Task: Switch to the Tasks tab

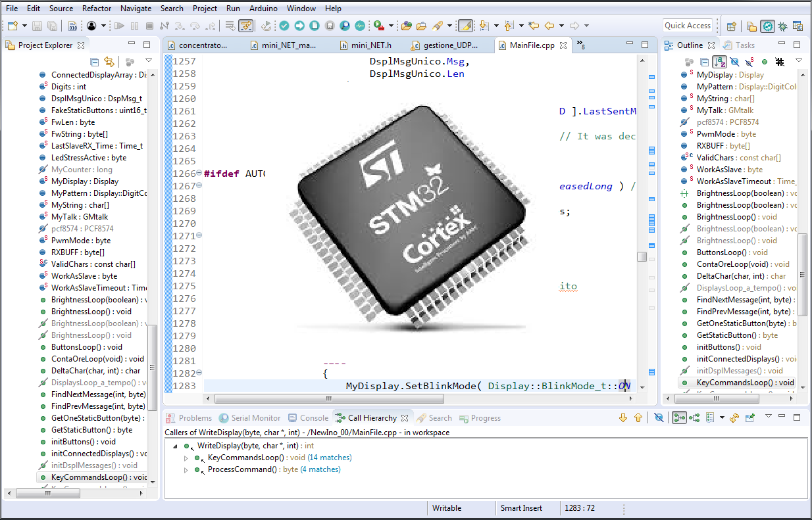Action: point(738,45)
